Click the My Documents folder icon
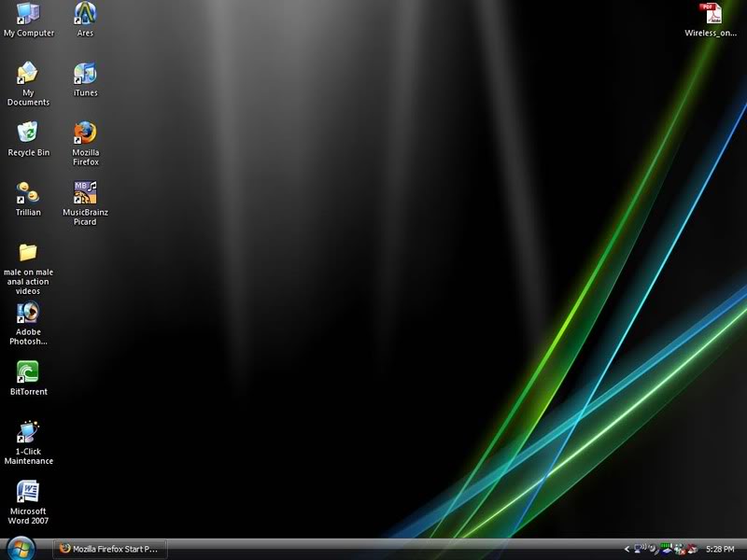This screenshot has width=747, height=560. (28, 74)
